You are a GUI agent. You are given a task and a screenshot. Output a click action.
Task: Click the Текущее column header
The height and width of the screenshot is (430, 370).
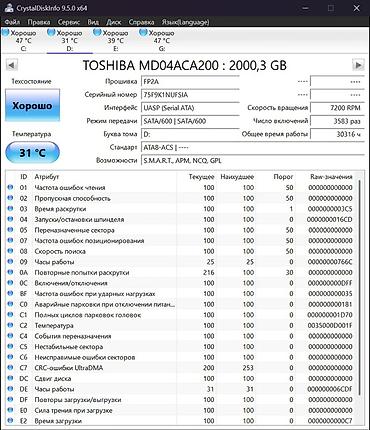(202, 177)
